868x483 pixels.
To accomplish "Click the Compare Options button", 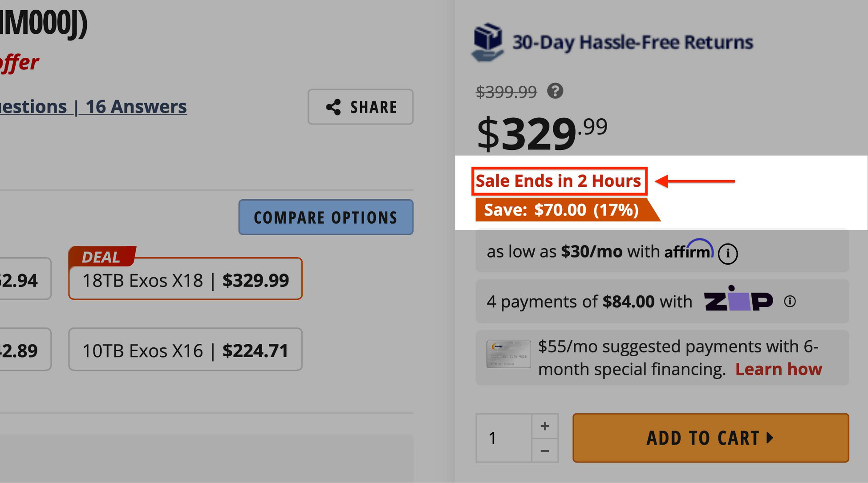I will coord(326,218).
